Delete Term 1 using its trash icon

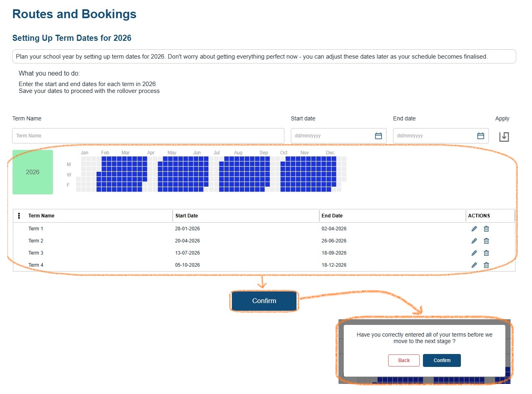(486, 229)
